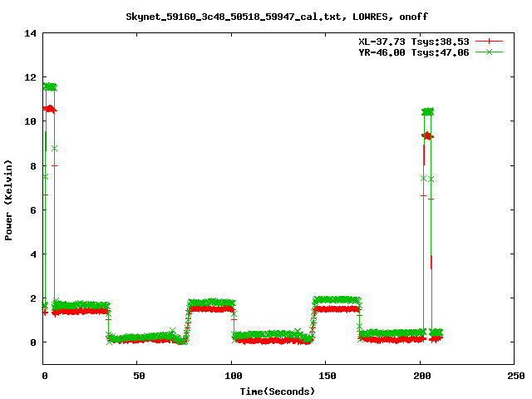Click x-axis tick label 50

pyautogui.click(x=139, y=376)
